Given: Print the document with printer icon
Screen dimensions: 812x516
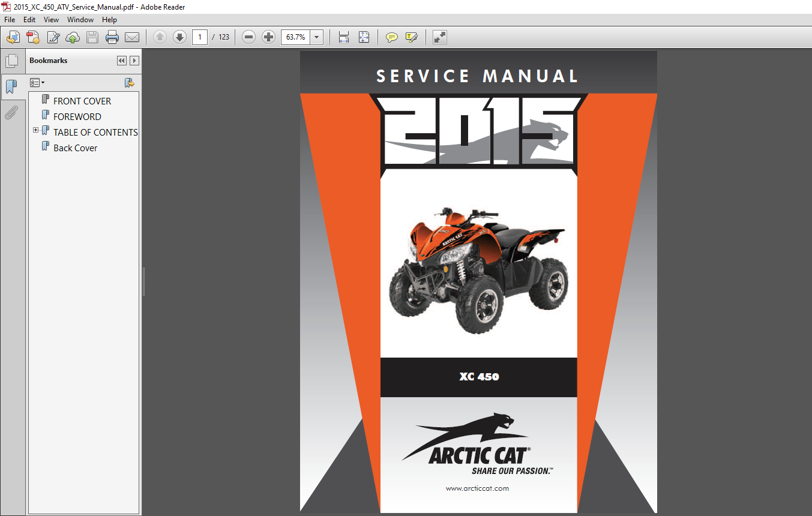Looking at the screenshot, I should point(112,37).
